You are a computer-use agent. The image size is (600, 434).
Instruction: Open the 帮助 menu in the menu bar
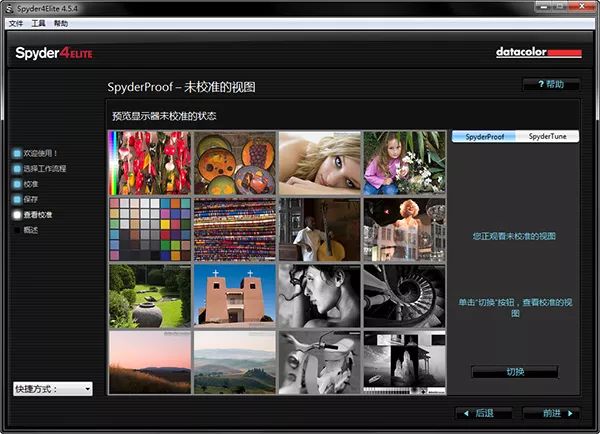(62, 22)
